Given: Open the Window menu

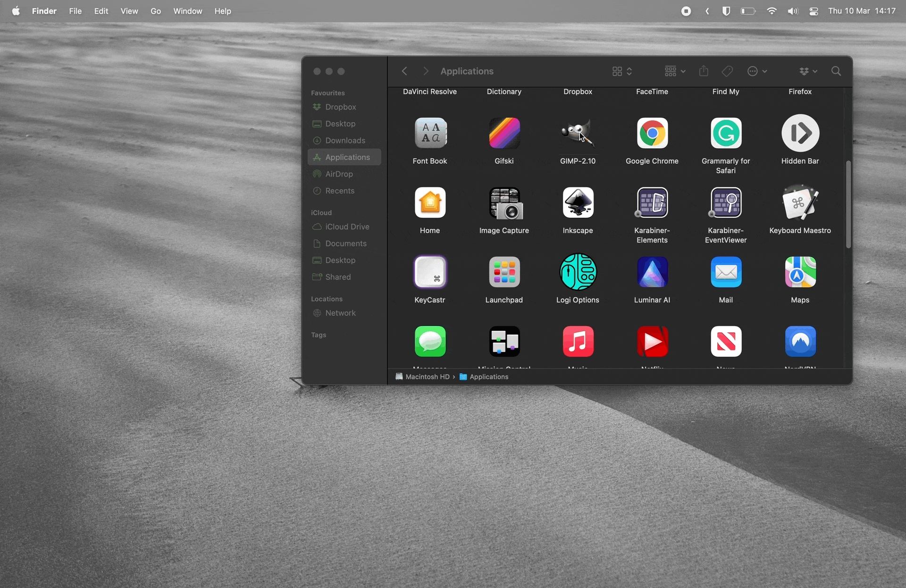Looking at the screenshot, I should click(x=187, y=11).
